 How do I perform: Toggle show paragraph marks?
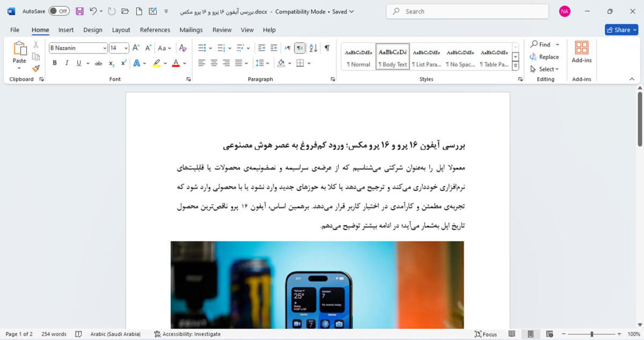tap(327, 48)
